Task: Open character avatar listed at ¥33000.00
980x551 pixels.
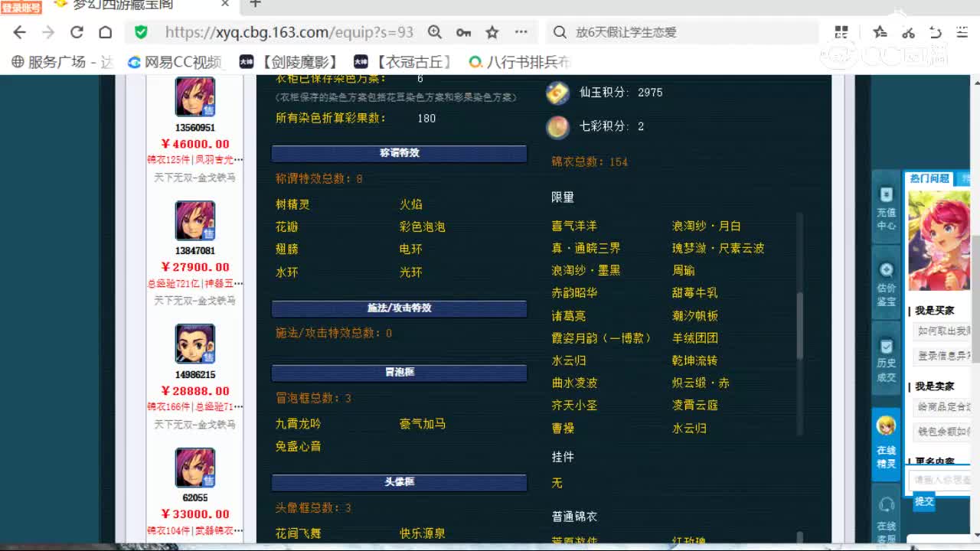Action: pyautogui.click(x=195, y=468)
